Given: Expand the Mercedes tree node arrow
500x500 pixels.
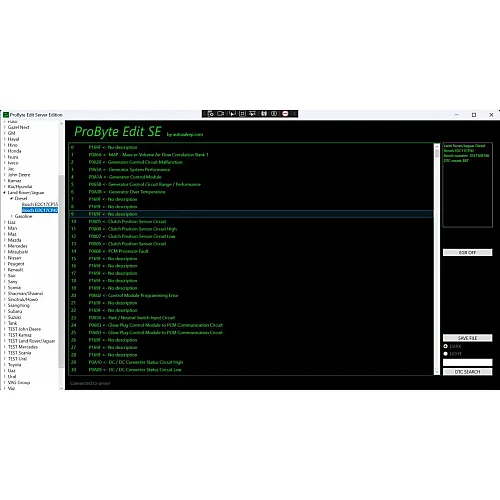Looking at the screenshot, I should point(4,246).
